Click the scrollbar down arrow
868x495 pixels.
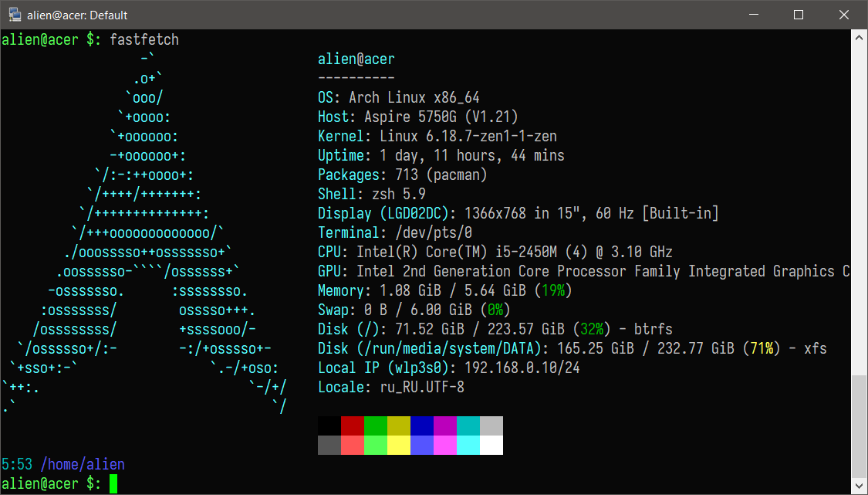(x=859, y=487)
